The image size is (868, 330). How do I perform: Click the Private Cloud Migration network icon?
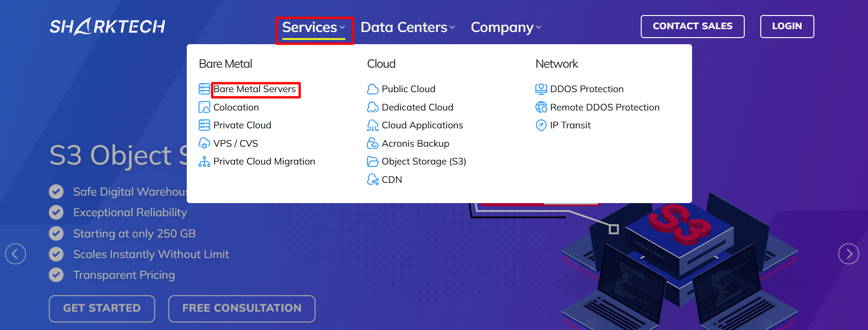point(204,162)
